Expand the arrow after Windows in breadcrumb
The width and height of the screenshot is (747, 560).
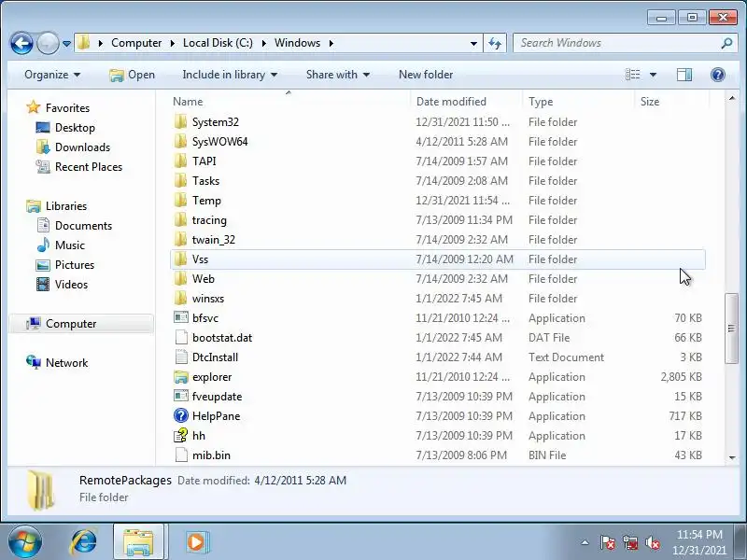point(331,43)
